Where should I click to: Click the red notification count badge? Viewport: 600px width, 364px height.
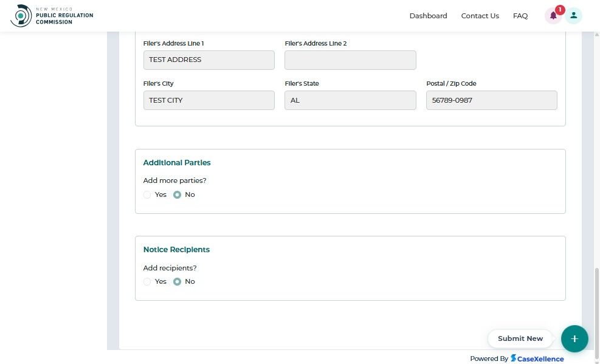click(x=560, y=10)
